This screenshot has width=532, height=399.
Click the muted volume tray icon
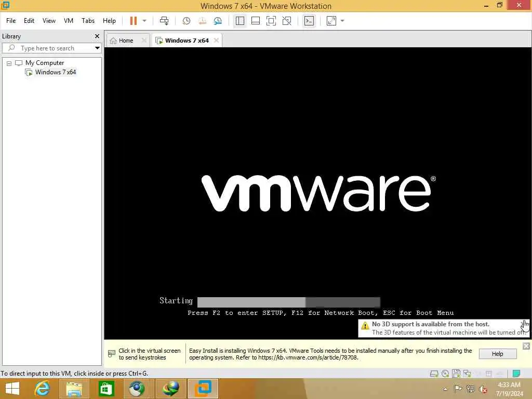tap(483, 389)
